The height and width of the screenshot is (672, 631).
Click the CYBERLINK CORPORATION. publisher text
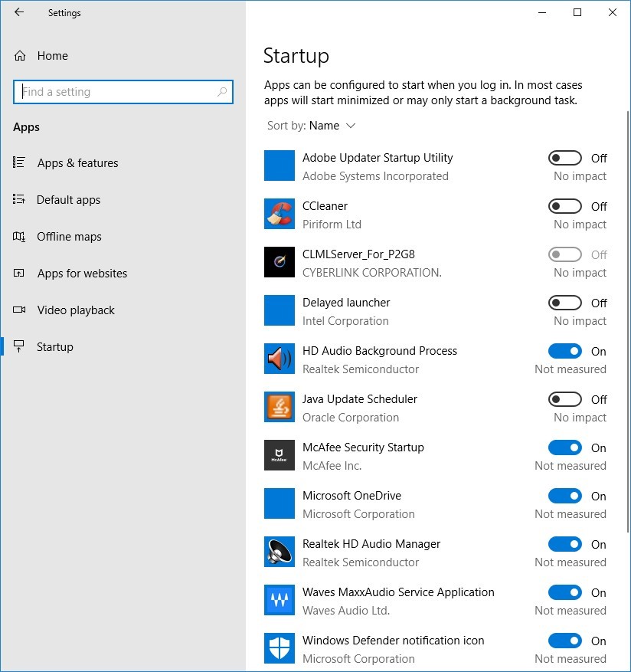click(372, 273)
